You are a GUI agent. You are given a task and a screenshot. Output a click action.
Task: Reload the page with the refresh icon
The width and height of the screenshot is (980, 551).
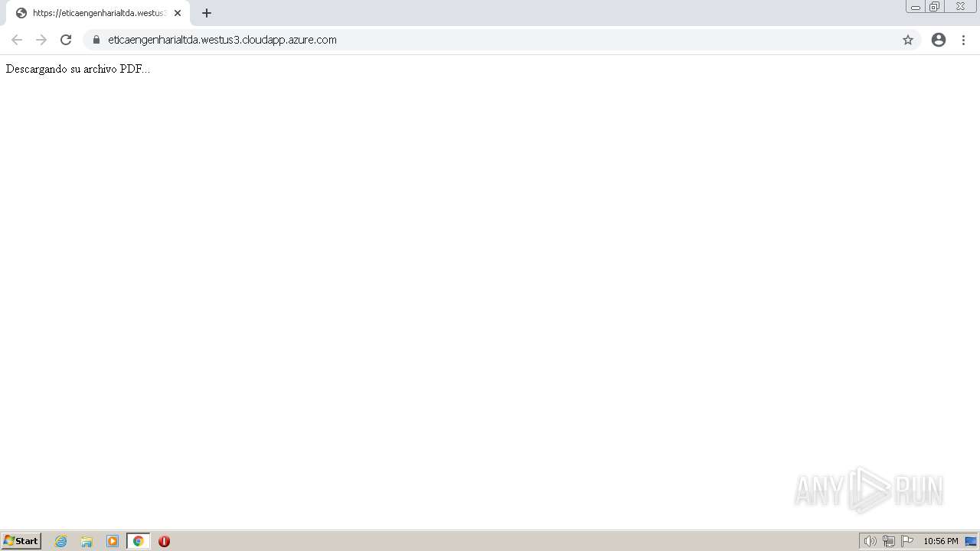point(66,40)
